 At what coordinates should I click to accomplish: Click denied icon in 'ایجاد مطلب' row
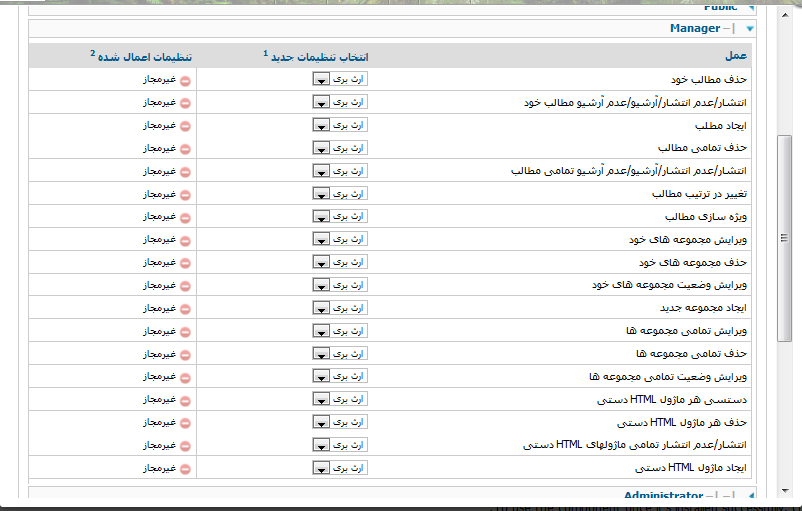point(185,125)
